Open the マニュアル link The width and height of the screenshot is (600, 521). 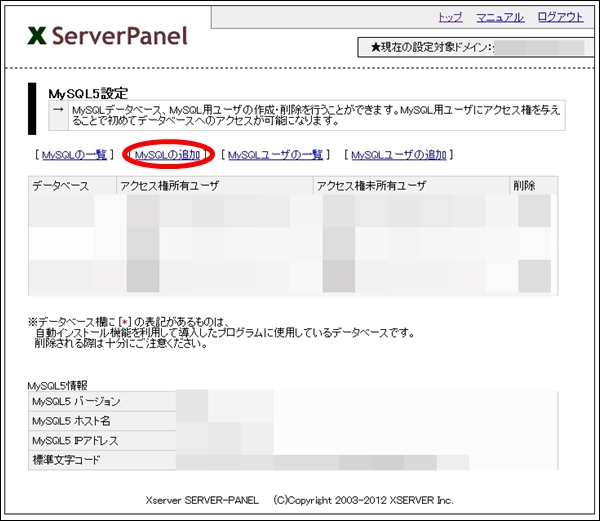(500, 17)
